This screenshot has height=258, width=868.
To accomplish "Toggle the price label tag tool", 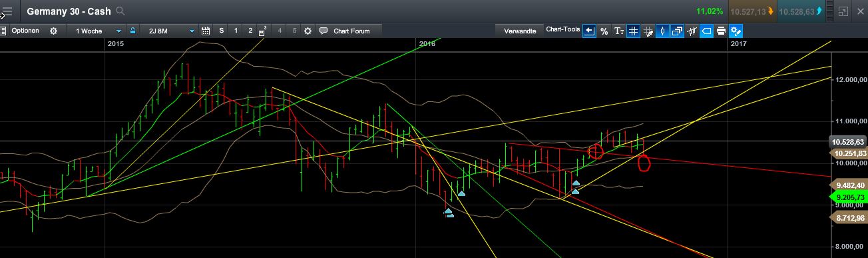I will 706,31.
